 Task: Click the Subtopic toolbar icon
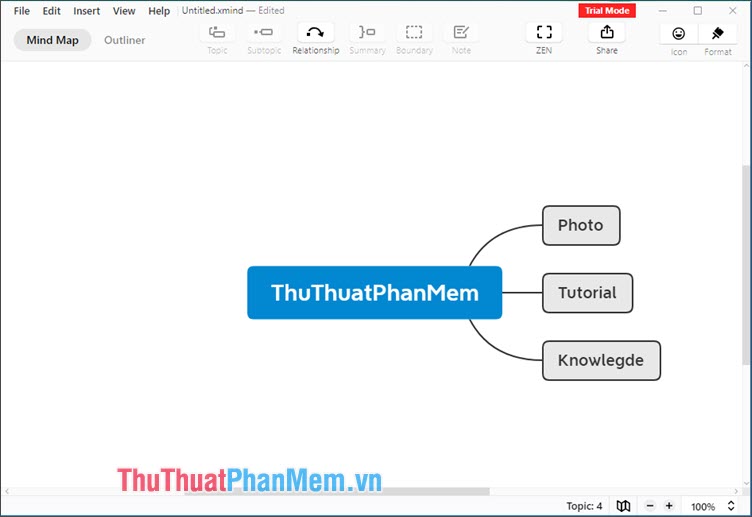(264, 33)
